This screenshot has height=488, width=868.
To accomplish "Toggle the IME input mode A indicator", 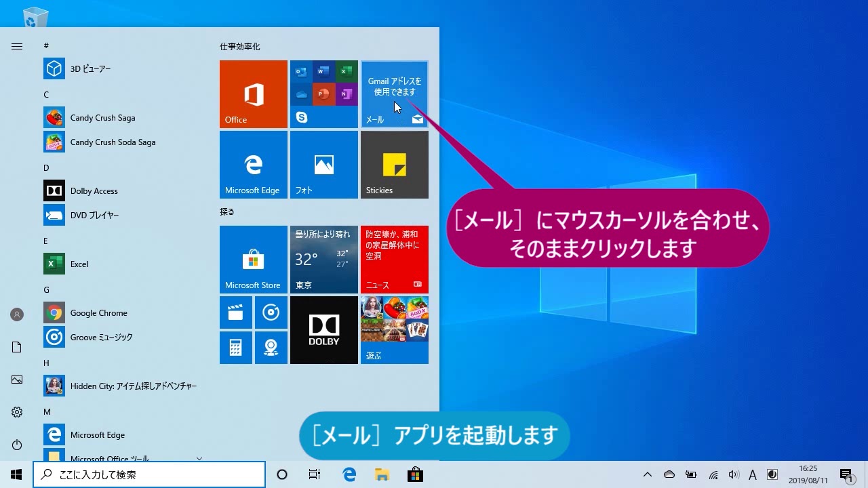I will click(753, 474).
